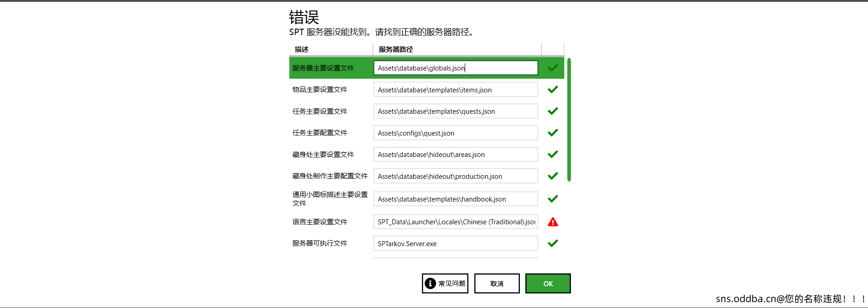Click red warning icon beside Chinese (Traditional).json
Screen dimensions: 868x308
pyautogui.click(x=553, y=222)
